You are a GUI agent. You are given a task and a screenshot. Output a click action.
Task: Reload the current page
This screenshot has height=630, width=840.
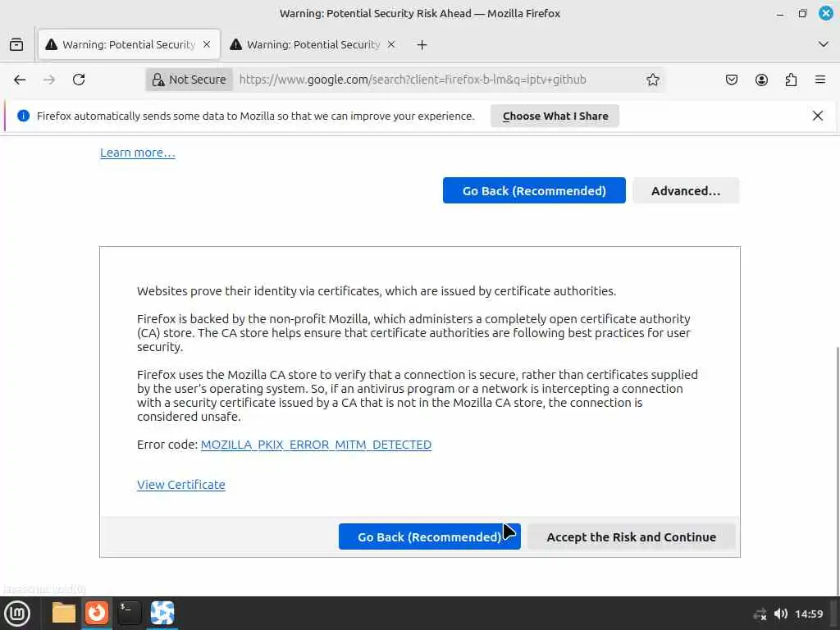point(79,80)
